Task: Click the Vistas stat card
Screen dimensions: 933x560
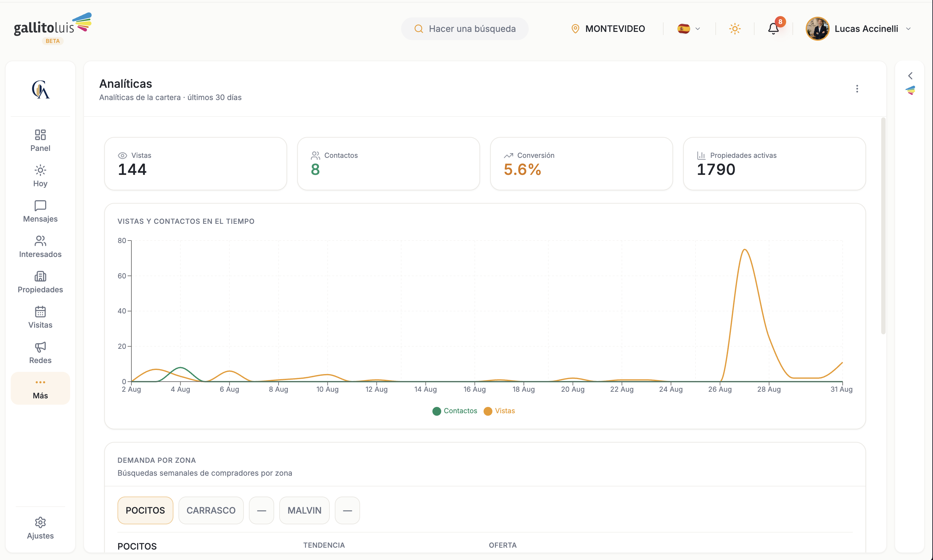Action: [196, 164]
